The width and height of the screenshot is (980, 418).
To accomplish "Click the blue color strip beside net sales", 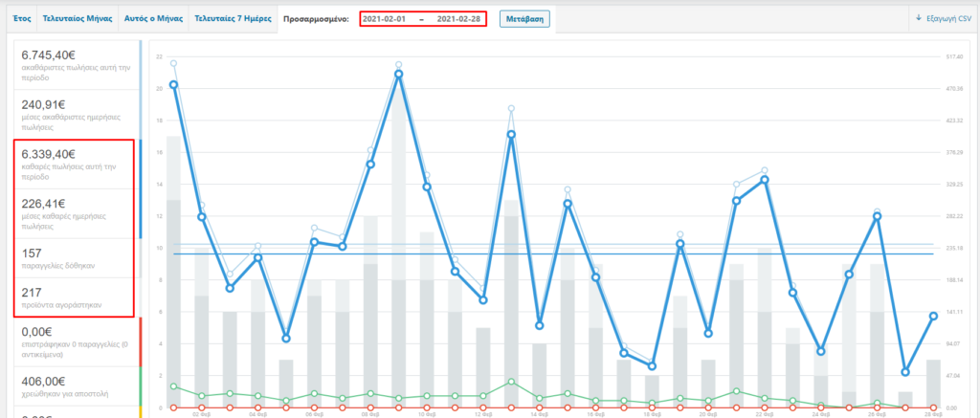I will [x=141, y=188].
